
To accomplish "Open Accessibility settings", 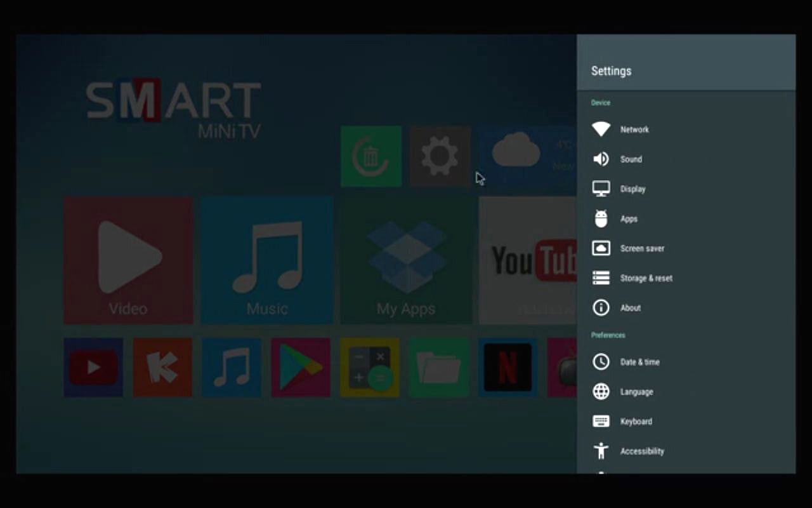I will point(641,451).
